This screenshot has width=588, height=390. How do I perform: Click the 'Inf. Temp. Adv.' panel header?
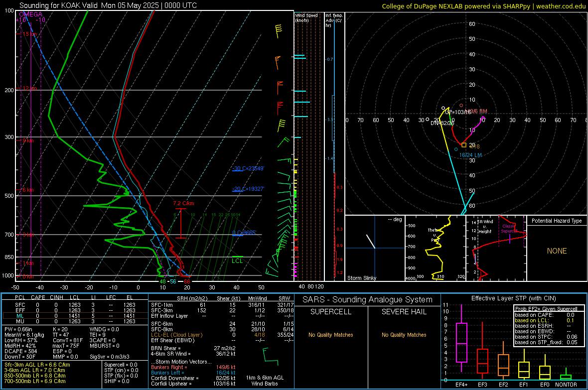click(333, 20)
